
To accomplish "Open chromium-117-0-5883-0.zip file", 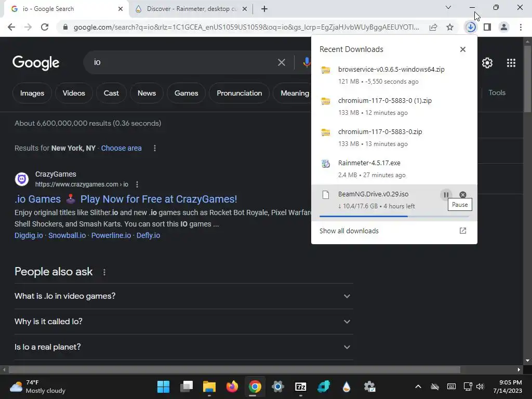I will pyautogui.click(x=394, y=137).
